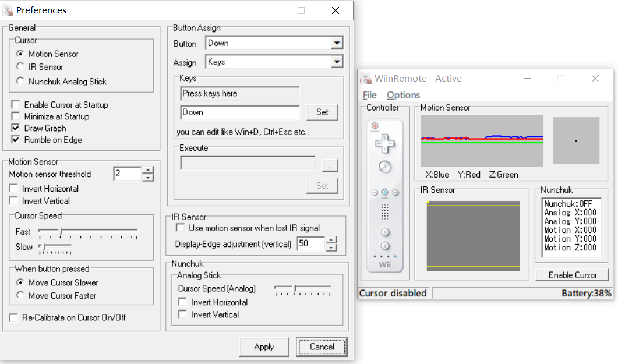Minimize the WiinRemote window
Image resolution: width=618 pixels, height=364 pixels.
click(x=527, y=79)
